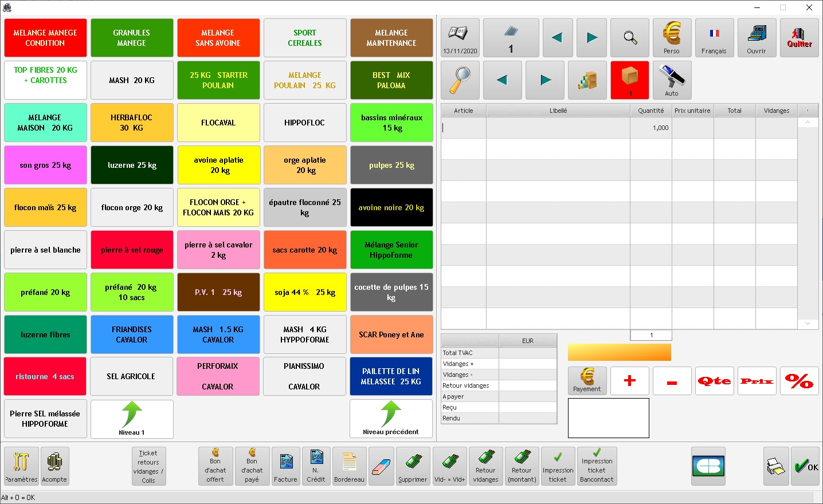This screenshot has height=504, width=823.
Task: Select soja 44 % 25 kg tile
Action: point(305,292)
